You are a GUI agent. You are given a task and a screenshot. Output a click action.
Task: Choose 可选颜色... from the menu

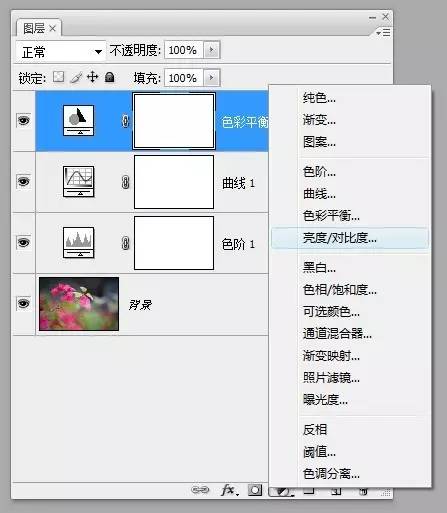(350, 312)
